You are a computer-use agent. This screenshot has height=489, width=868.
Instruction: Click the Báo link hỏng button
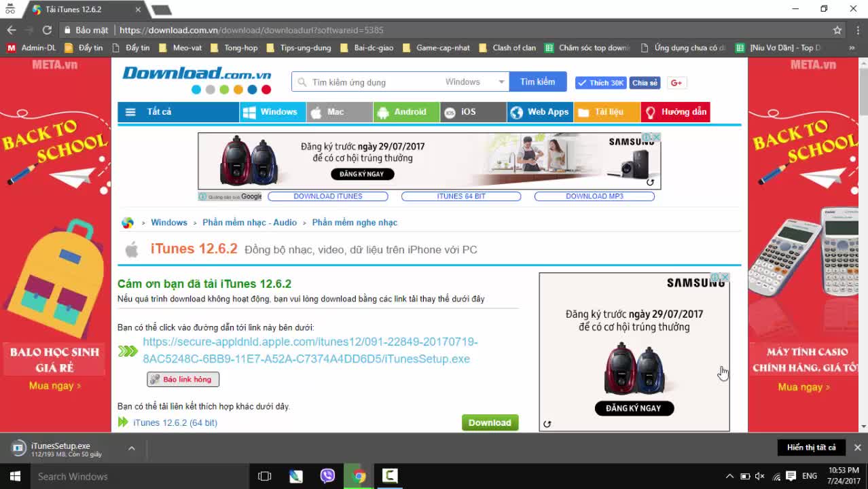pyautogui.click(x=183, y=379)
